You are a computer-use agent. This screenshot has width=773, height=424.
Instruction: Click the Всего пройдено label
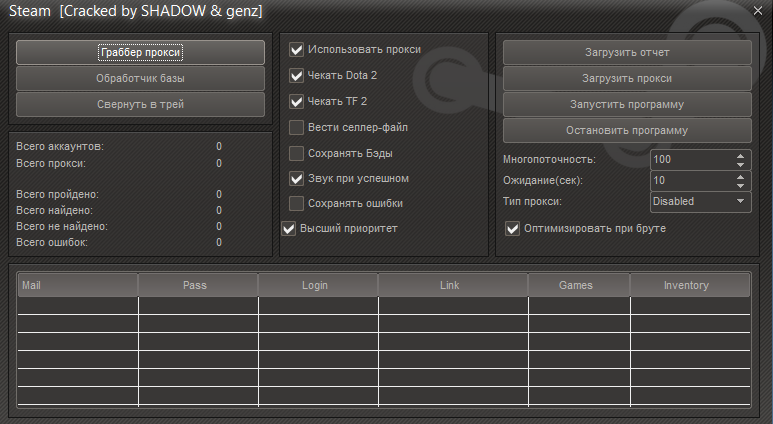[57, 194]
